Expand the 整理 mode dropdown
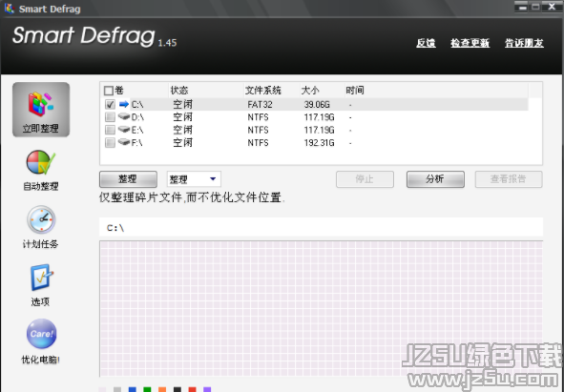Viewport: 564px width, 392px height. tap(213, 178)
